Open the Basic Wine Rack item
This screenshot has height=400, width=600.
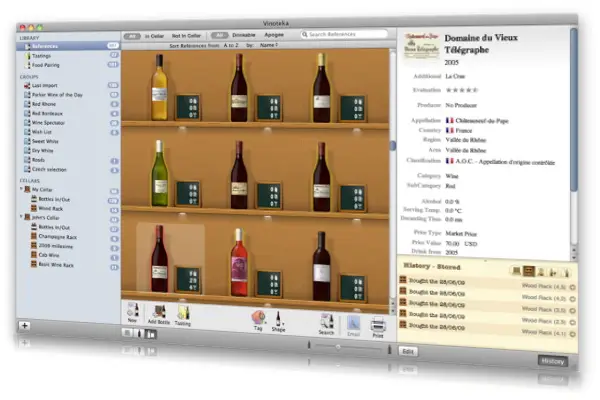coord(68,265)
